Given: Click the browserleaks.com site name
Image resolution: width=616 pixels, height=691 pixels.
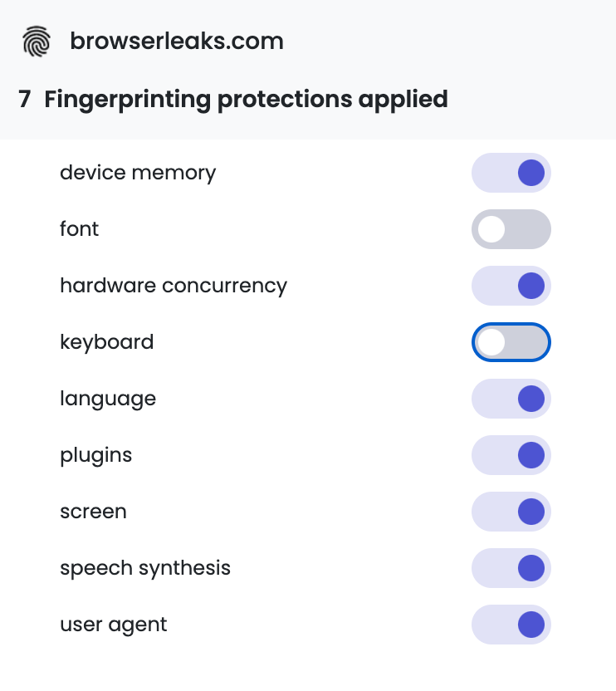Looking at the screenshot, I should tap(177, 41).
